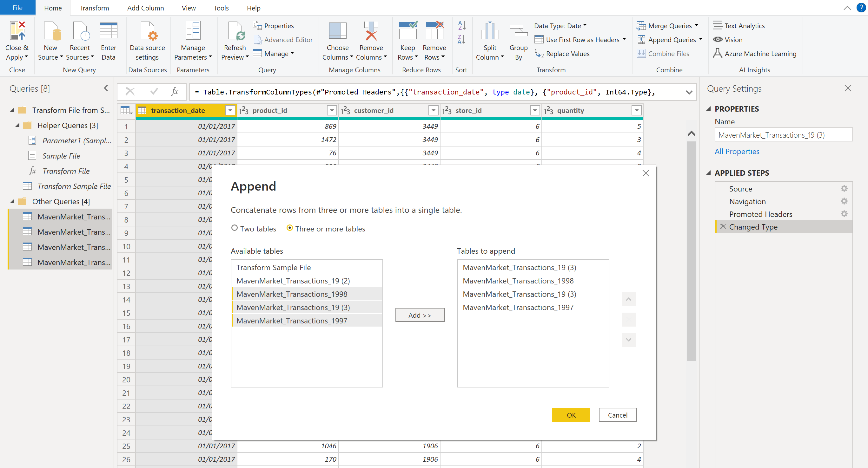Image resolution: width=868 pixels, height=468 pixels.
Task: Collapse the Other Queries folder
Action: tap(12, 201)
